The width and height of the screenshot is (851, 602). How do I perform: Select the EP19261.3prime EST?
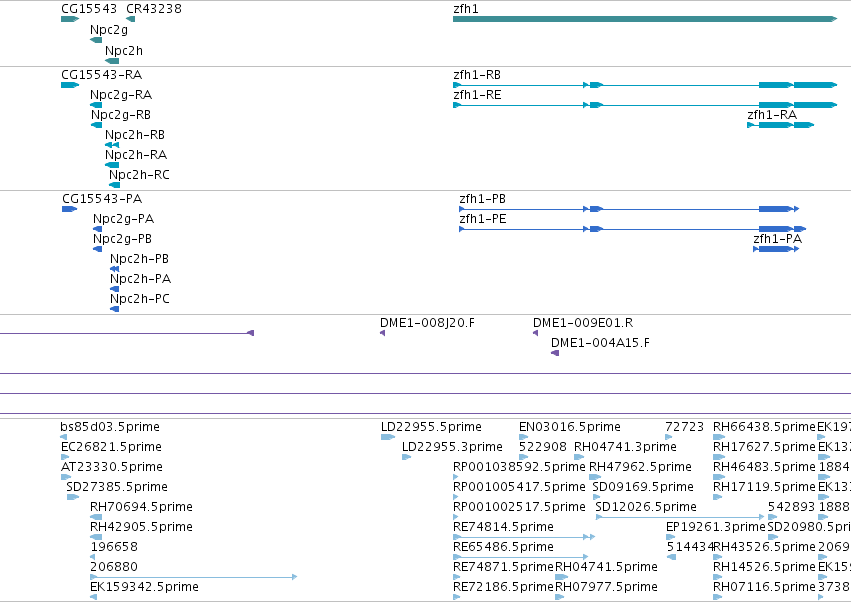[670, 537]
